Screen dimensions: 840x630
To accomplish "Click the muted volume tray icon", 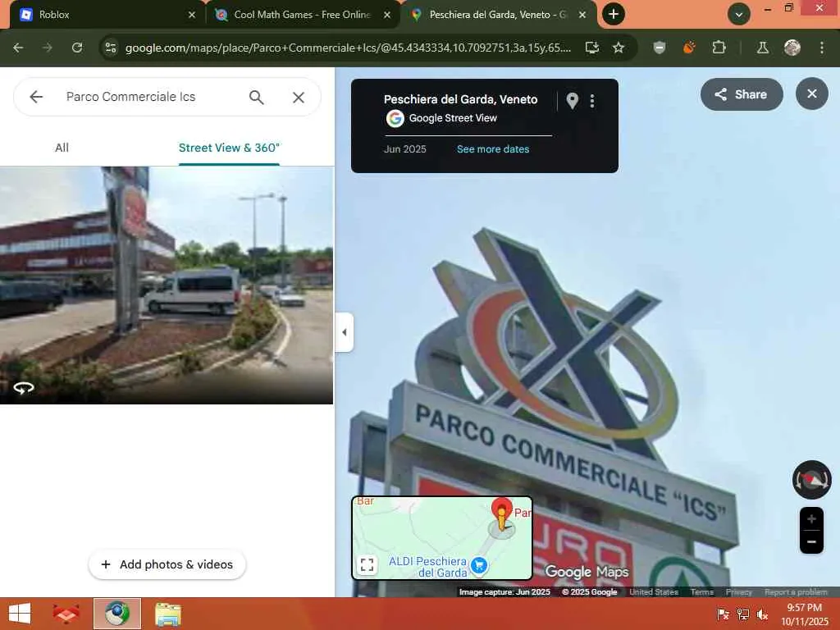I will (762, 614).
